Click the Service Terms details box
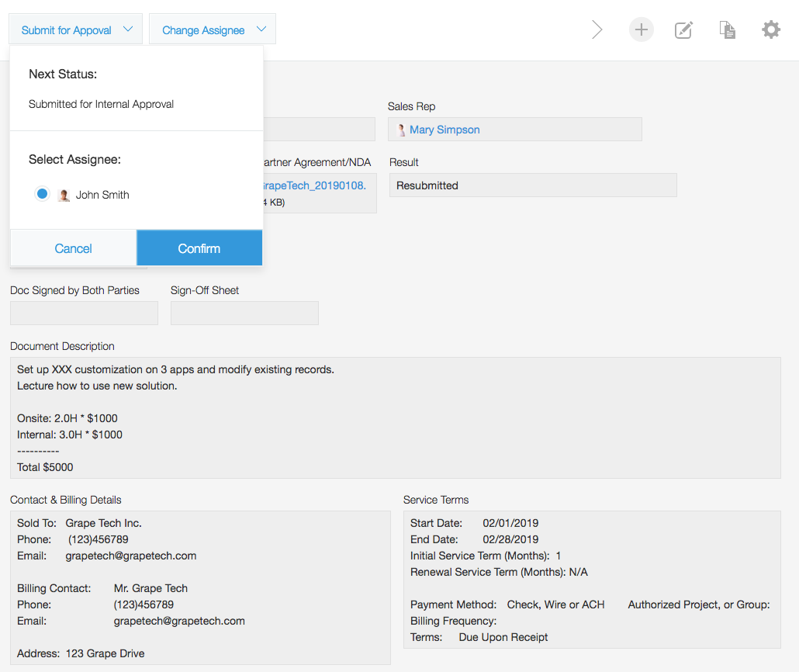Screen dimensions: 799x672 (x=591, y=580)
